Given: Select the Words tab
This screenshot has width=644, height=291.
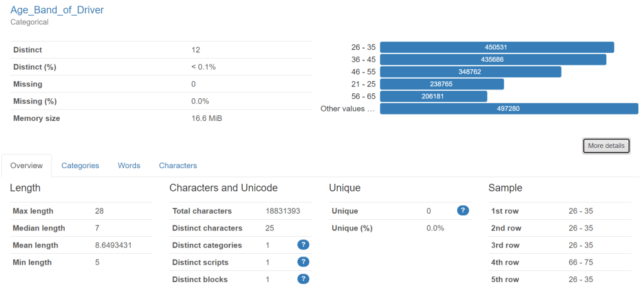Looking at the screenshot, I should (x=129, y=166).
